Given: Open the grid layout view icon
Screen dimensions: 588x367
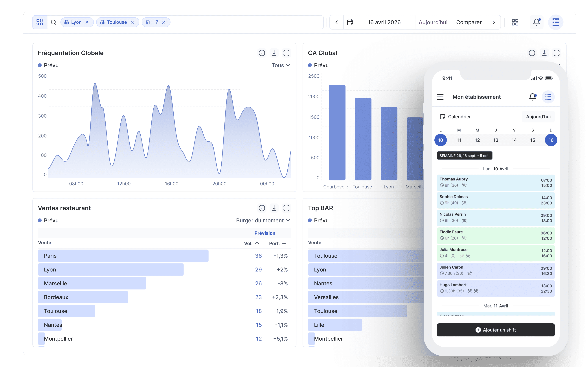Looking at the screenshot, I should 515,22.
